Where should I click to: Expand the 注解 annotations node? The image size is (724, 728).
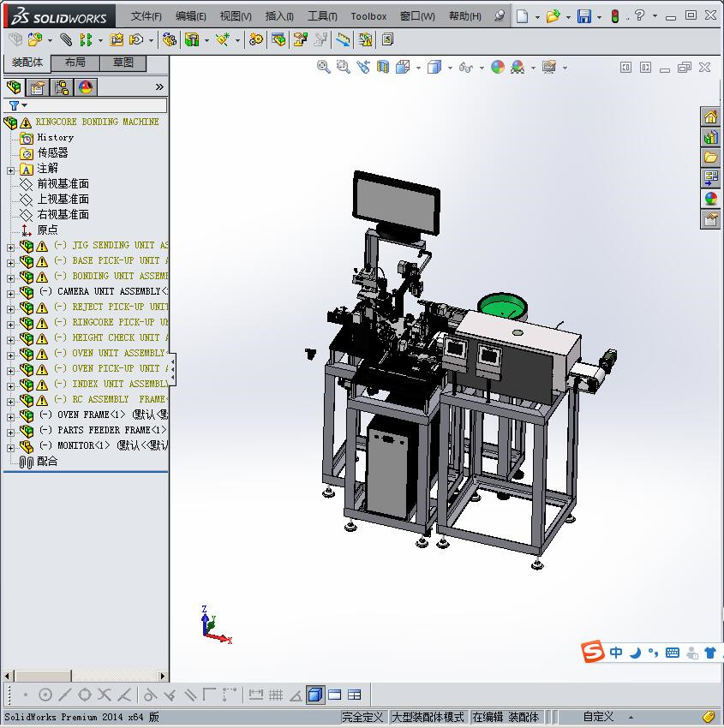click(10, 170)
